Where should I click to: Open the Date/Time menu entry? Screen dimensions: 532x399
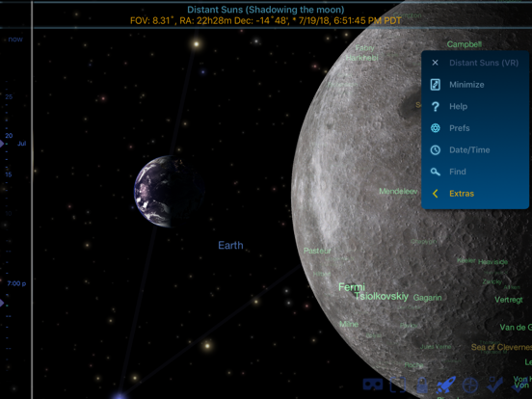click(469, 150)
